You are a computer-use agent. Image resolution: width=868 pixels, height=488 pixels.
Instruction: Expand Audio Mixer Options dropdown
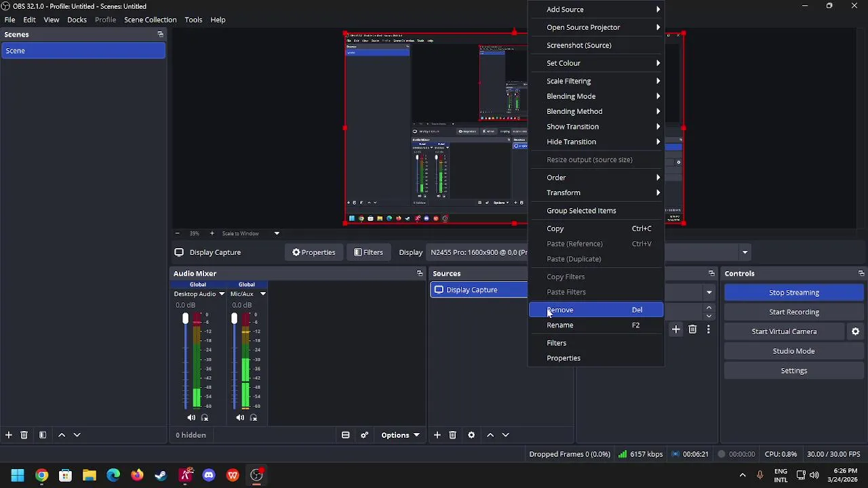400,435
